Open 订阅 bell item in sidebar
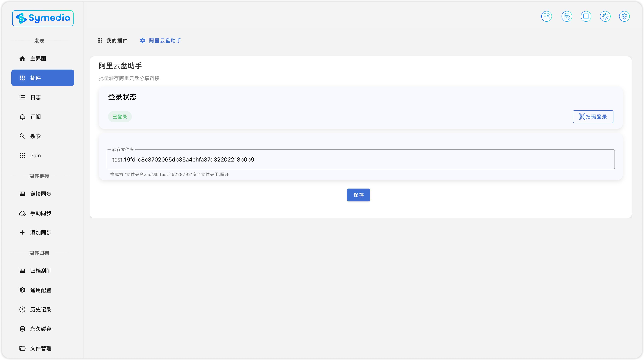 [x=36, y=117]
